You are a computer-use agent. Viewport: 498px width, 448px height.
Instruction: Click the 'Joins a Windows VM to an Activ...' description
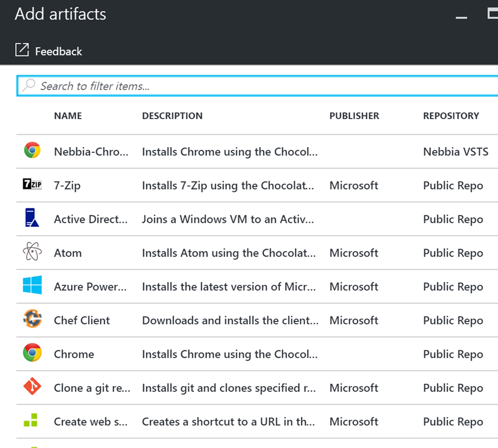point(228,219)
